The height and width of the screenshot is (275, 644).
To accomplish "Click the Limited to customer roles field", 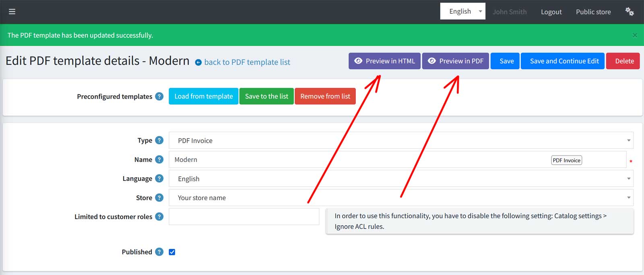I will 244,217.
